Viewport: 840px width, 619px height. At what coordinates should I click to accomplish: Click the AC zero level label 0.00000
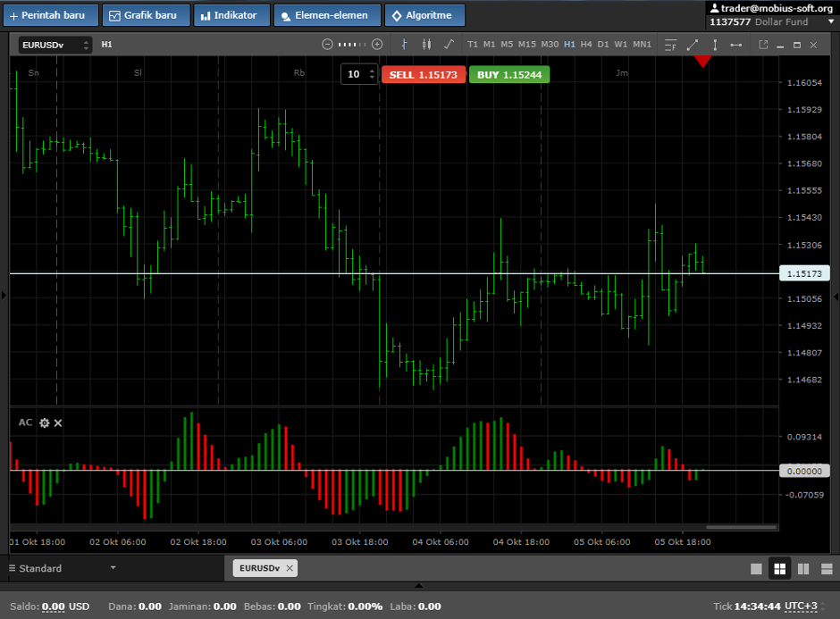(804, 472)
